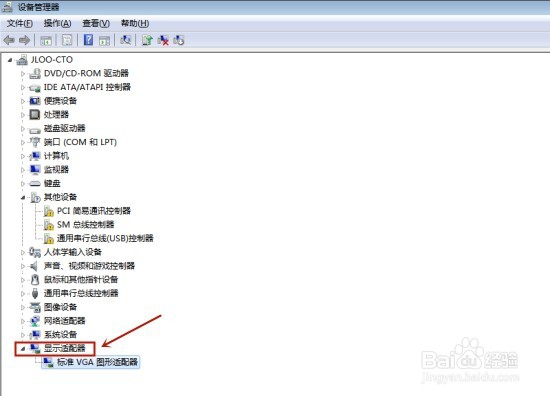
Task: Select the 便携设备 category label
Action: coord(60,101)
